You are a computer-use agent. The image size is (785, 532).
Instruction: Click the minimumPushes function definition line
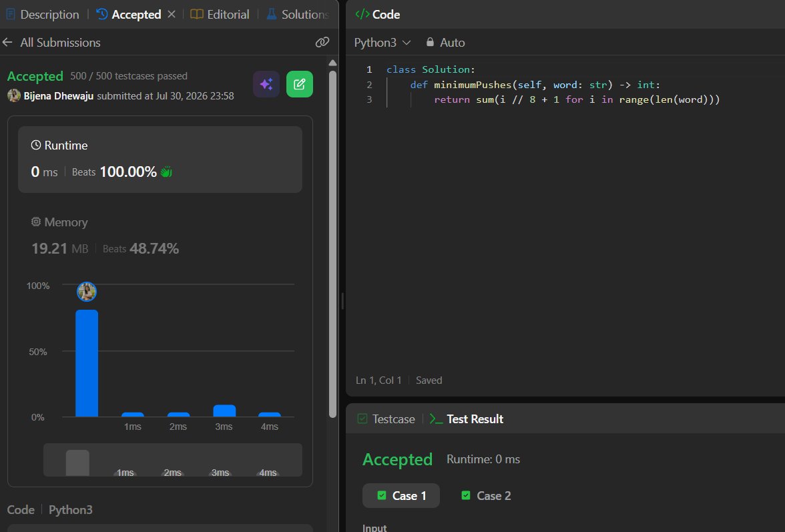pyautogui.click(x=535, y=85)
